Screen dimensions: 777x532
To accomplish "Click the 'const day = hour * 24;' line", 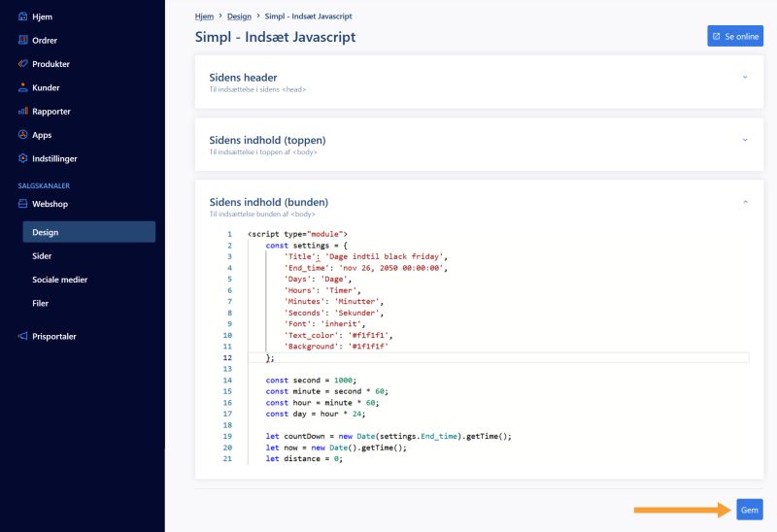I will 315,414.
